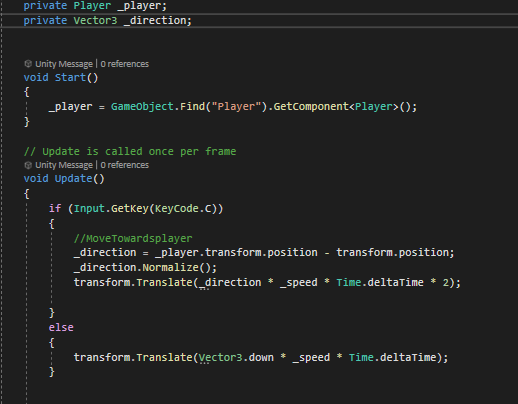Click '_direction.Normalize();' line
The image size is (518, 404).
(x=145, y=268)
